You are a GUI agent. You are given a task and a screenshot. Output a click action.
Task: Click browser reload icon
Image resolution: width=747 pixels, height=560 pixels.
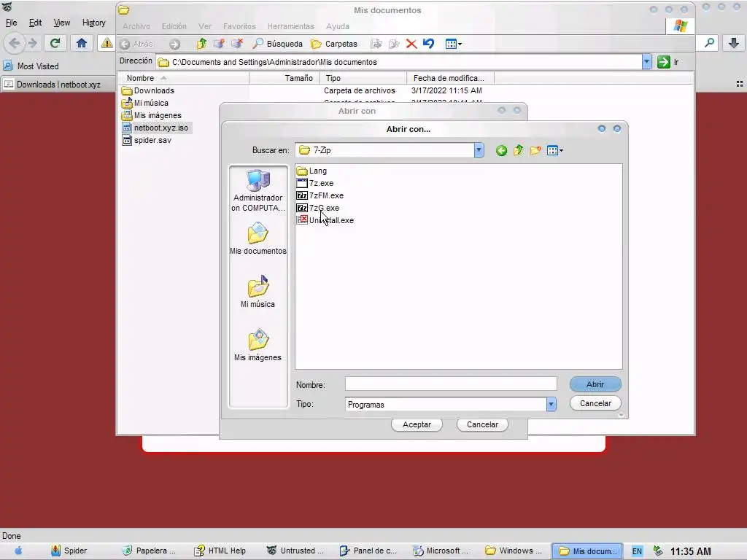tap(55, 43)
